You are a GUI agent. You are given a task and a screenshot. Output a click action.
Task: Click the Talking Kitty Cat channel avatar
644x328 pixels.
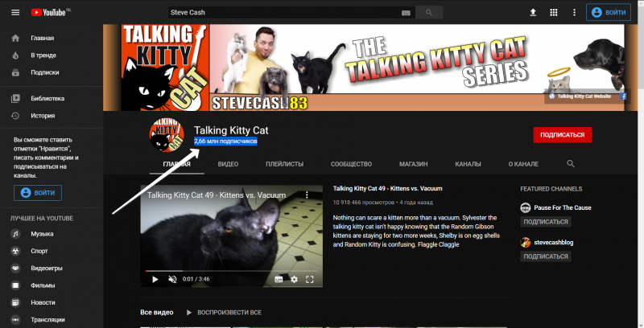pyautogui.click(x=167, y=135)
